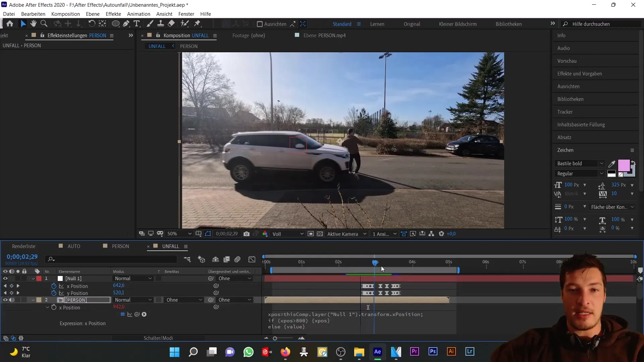Select the Rotation tool
The width and height of the screenshot is (644, 362).
[92, 24]
